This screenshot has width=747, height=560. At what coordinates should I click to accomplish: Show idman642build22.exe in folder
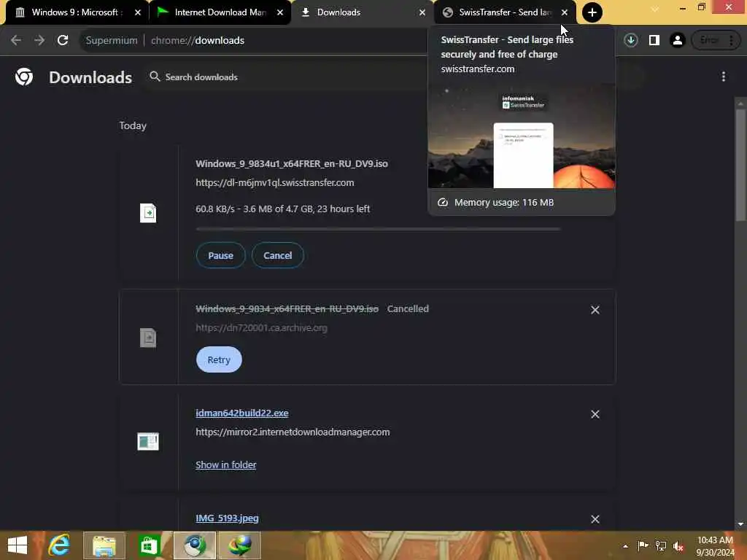[226, 464]
